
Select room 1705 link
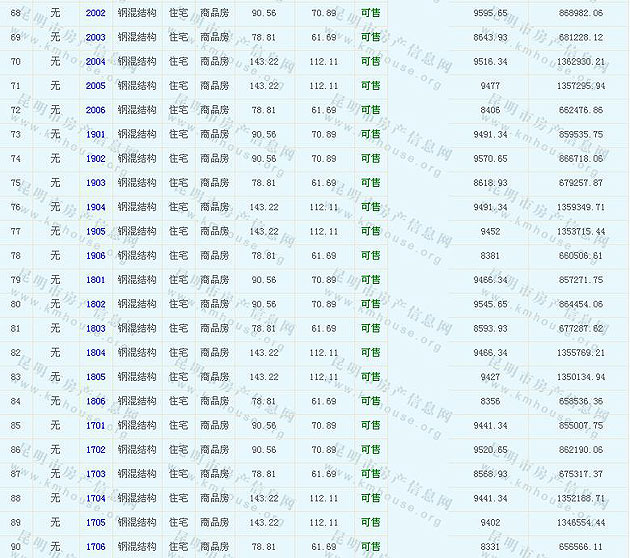pyautogui.click(x=96, y=522)
